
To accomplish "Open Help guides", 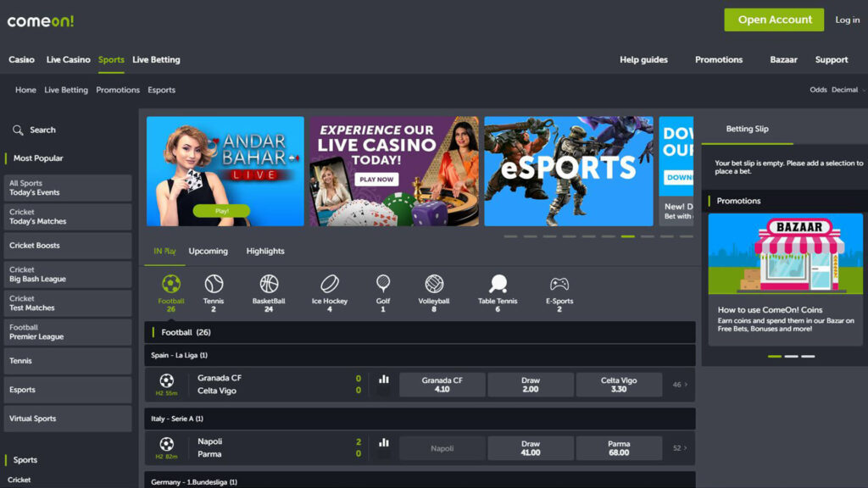I will click(x=644, y=60).
